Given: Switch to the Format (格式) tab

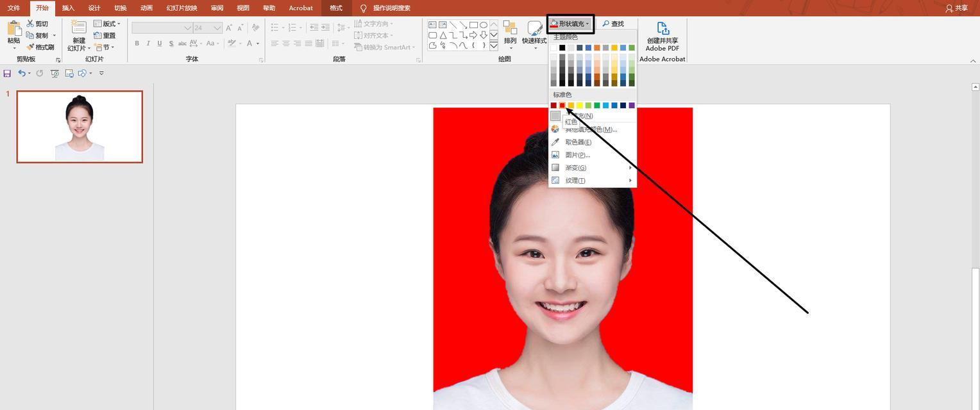Looking at the screenshot, I should tap(336, 8).
